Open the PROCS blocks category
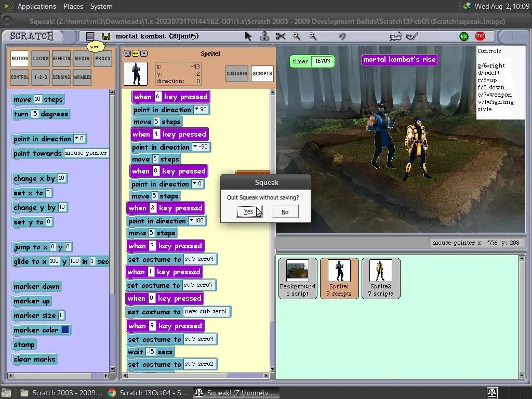This screenshot has height=399, width=532. click(x=103, y=58)
